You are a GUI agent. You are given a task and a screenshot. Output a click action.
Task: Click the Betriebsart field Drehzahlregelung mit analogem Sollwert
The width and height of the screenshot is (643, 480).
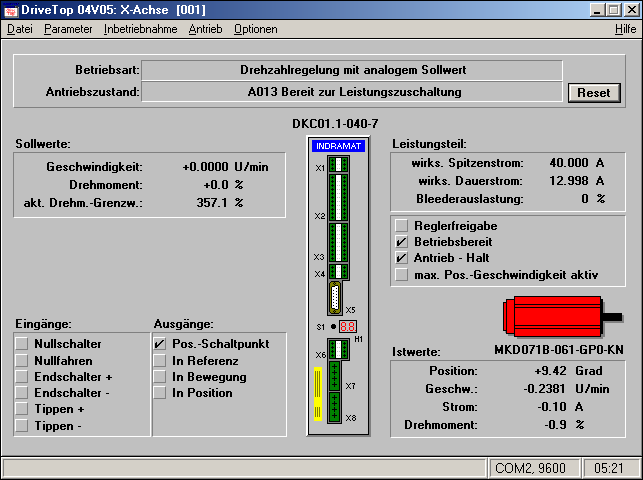(352, 70)
